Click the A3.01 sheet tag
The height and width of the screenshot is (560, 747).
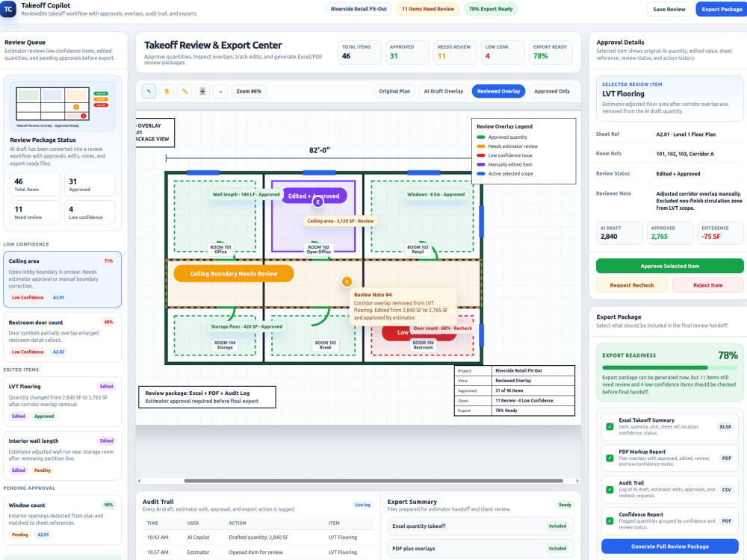[x=58, y=297]
